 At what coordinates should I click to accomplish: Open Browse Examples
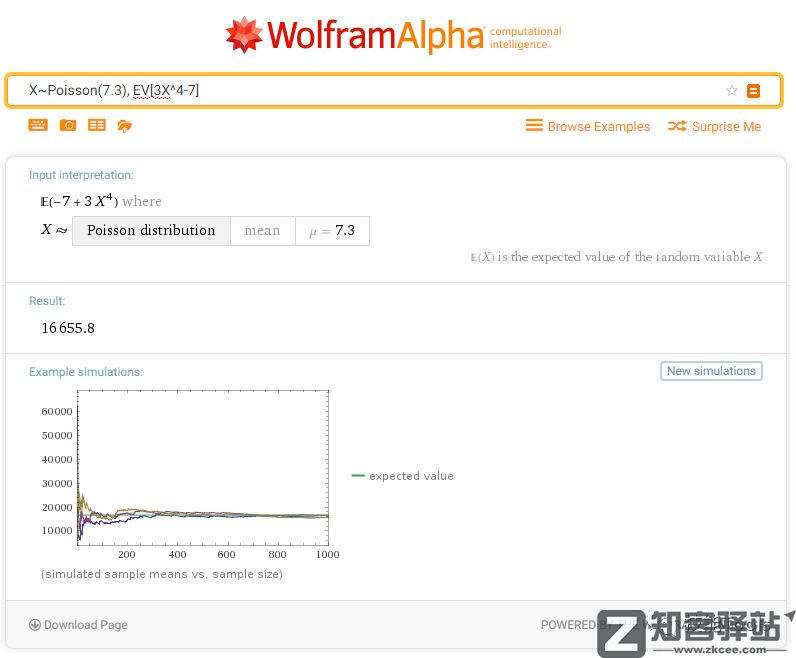587,126
